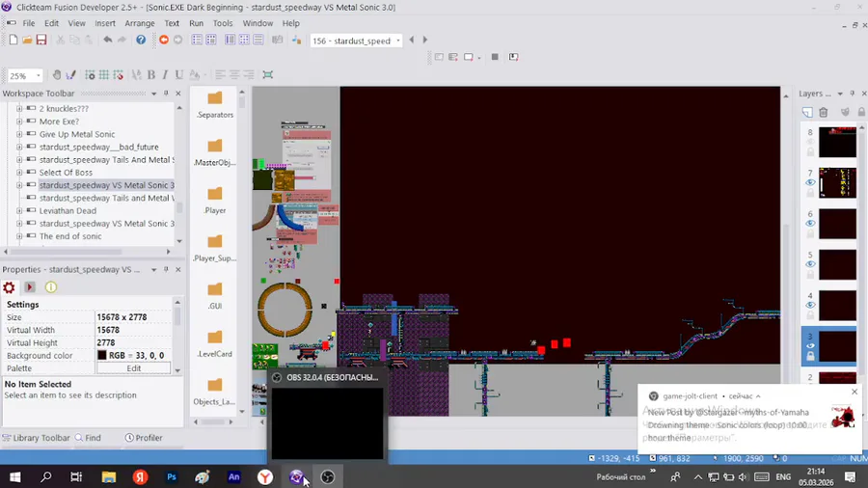This screenshot has width=868, height=488.
Task: Select 'The end of sonic' frame
Action: (x=70, y=236)
